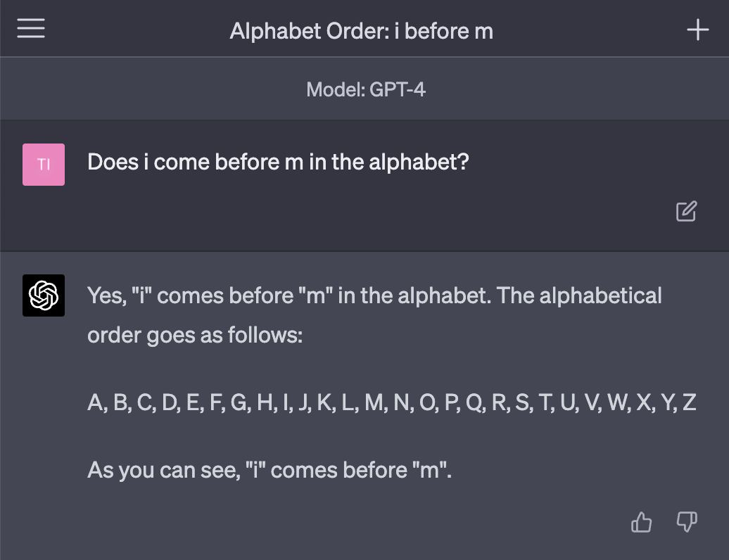Click the 'As you can see' closing sentence
This screenshot has height=560, width=729.
(269, 469)
